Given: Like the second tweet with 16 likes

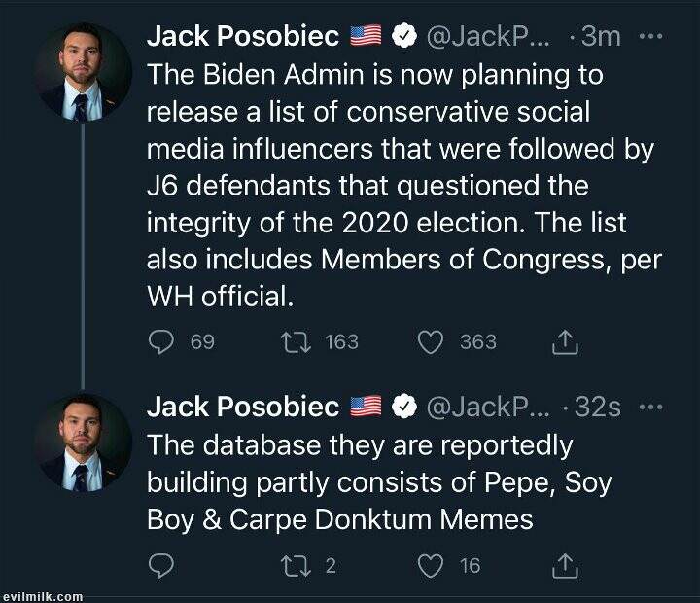Looking at the screenshot, I should (431, 565).
